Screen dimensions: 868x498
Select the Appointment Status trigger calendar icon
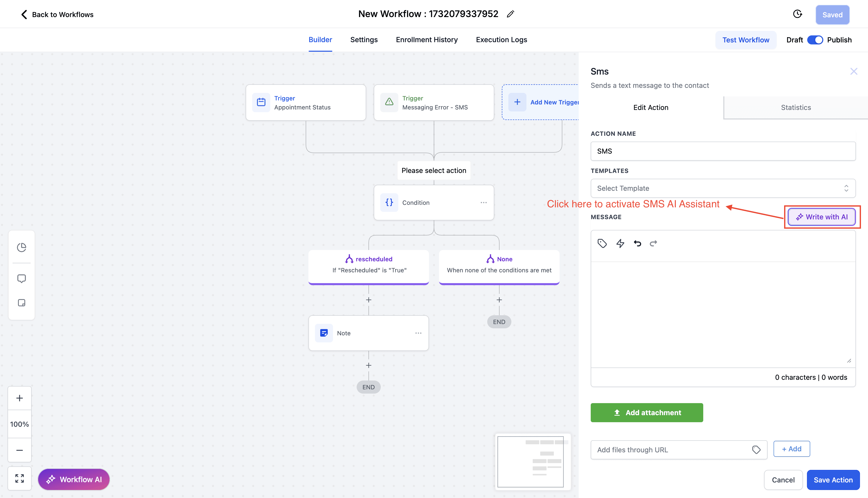point(261,102)
